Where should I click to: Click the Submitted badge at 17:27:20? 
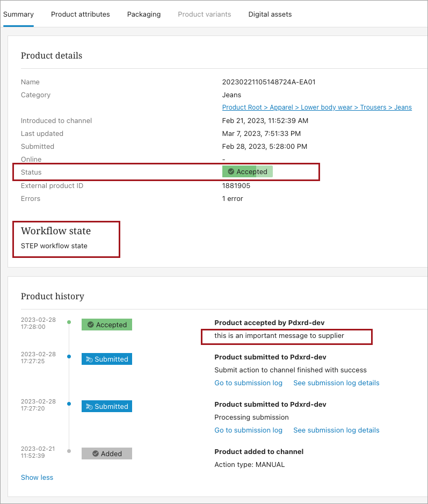(107, 406)
